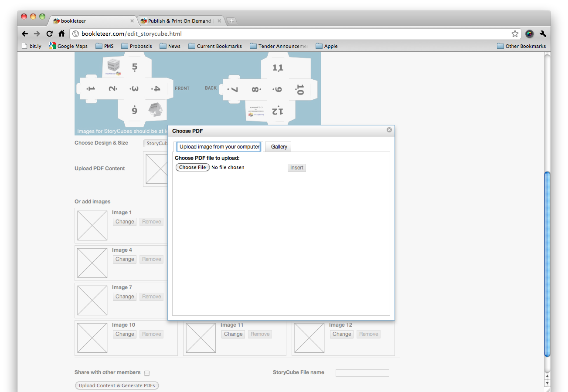Expand the Proboscis bookmarks folder
The height and width of the screenshot is (392, 568).
coord(137,46)
